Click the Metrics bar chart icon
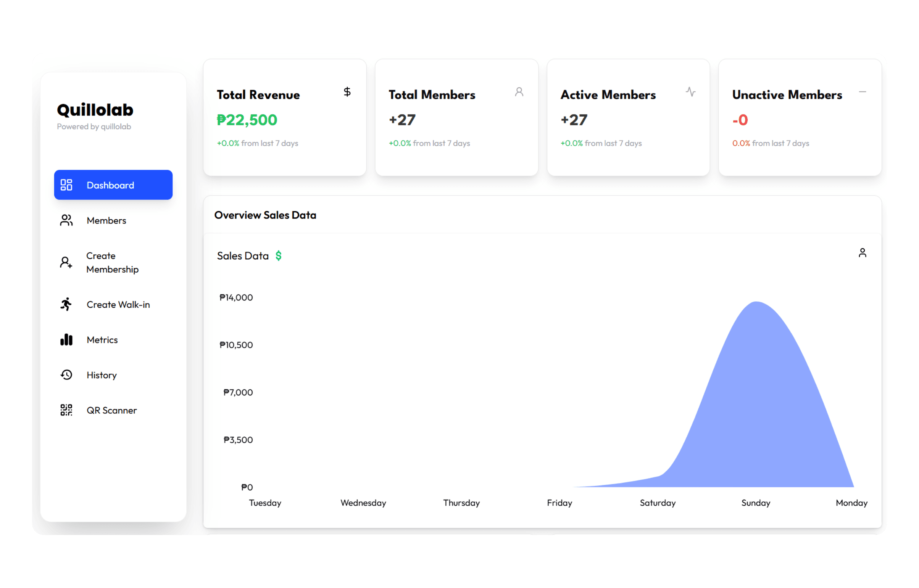Viewport: 919px width, 588px height. [66, 339]
